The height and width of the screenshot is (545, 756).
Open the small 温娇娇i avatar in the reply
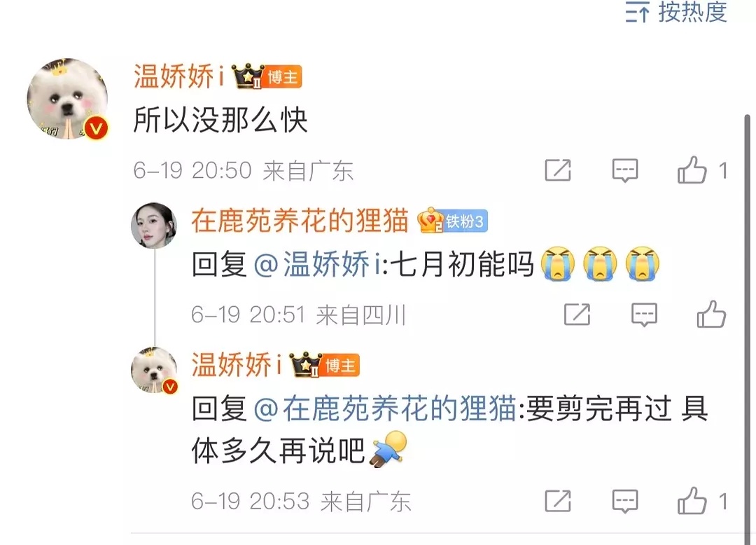pyautogui.click(x=154, y=370)
